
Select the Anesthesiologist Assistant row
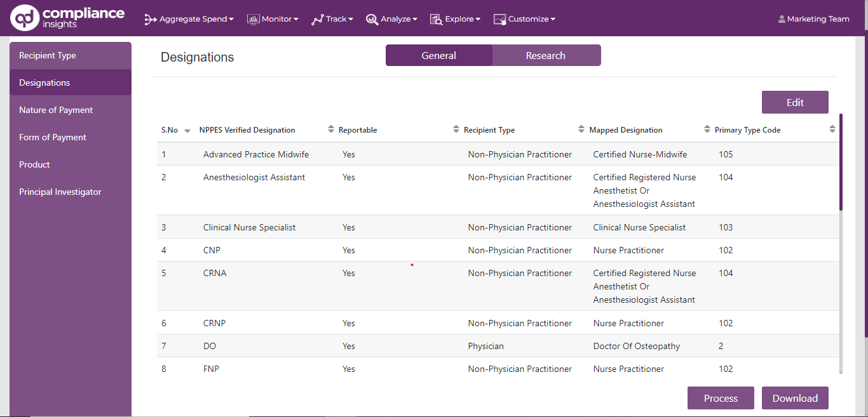pos(254,178)
